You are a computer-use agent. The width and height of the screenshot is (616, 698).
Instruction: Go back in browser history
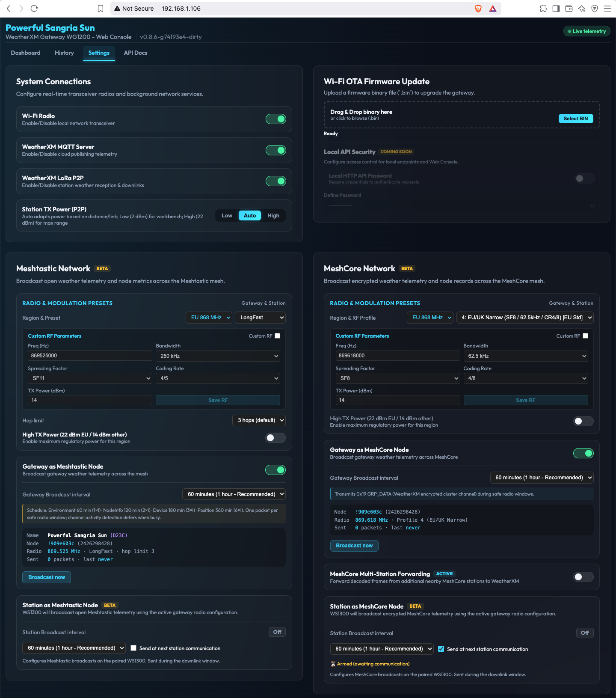(x=9, y=9)
